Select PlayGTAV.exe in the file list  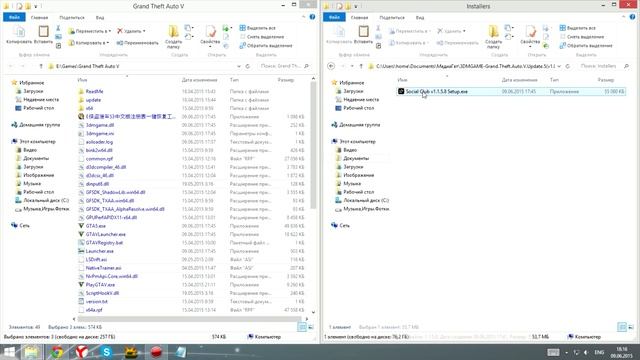click(100, 284)
